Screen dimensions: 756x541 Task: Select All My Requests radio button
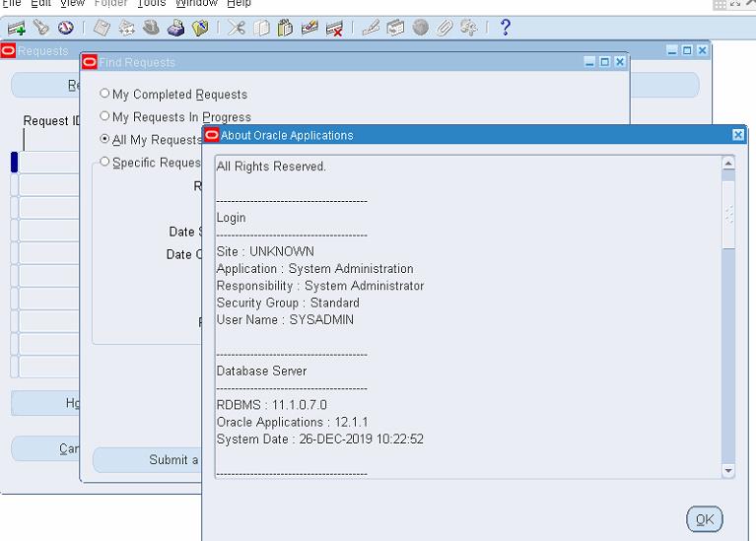tap(104, 138)
